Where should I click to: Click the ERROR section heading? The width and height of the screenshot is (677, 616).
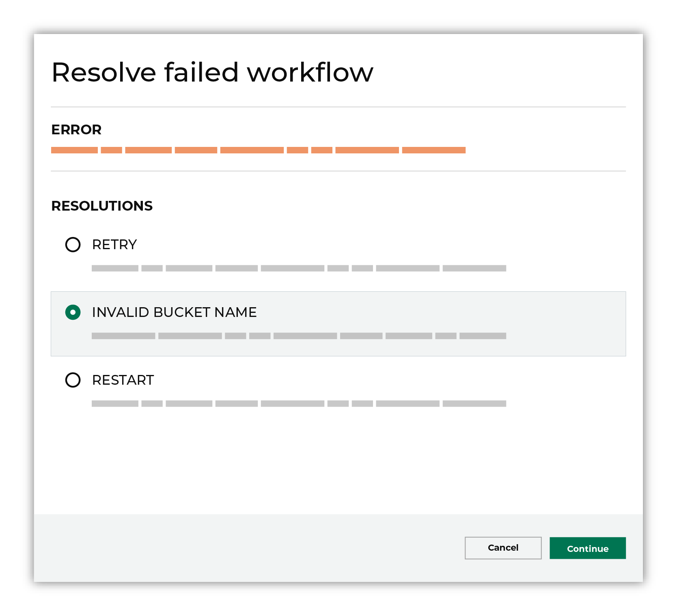76,130
